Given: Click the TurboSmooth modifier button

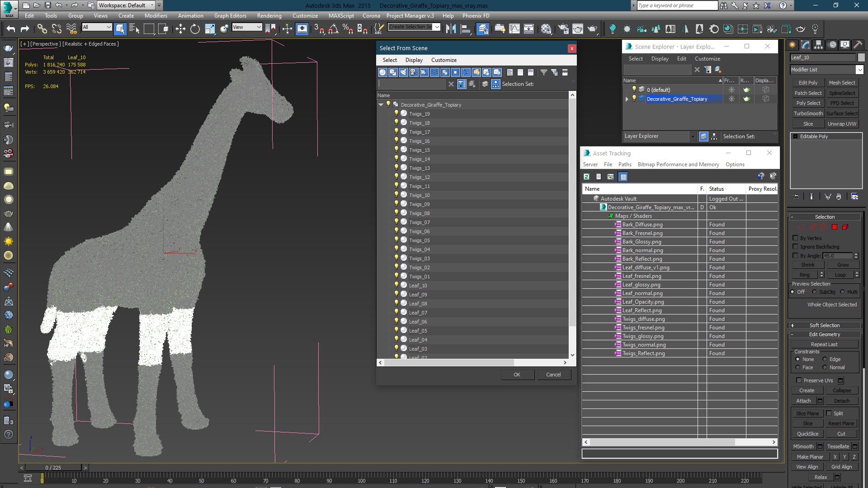Looking at the screenshot, I should 808,113.
